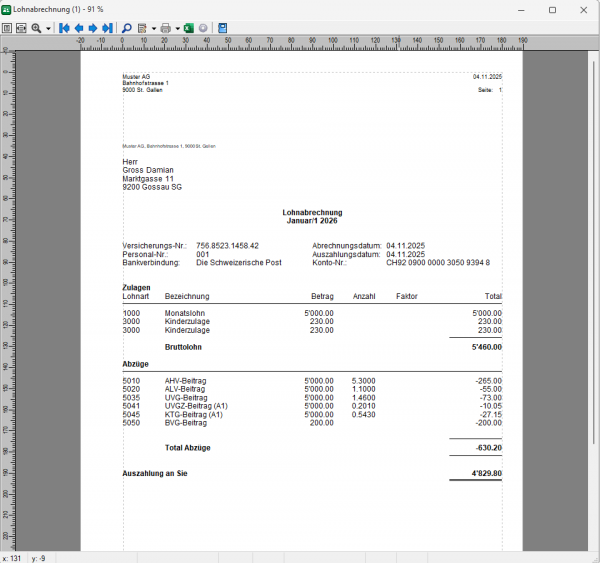The width and height of the screenshot is (600, 563).
Task: Print the payslip with the printer icon
Action: (166, 28)
